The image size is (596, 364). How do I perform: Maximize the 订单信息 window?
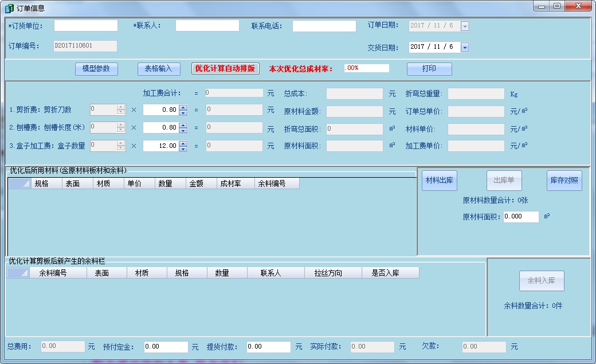557,6
